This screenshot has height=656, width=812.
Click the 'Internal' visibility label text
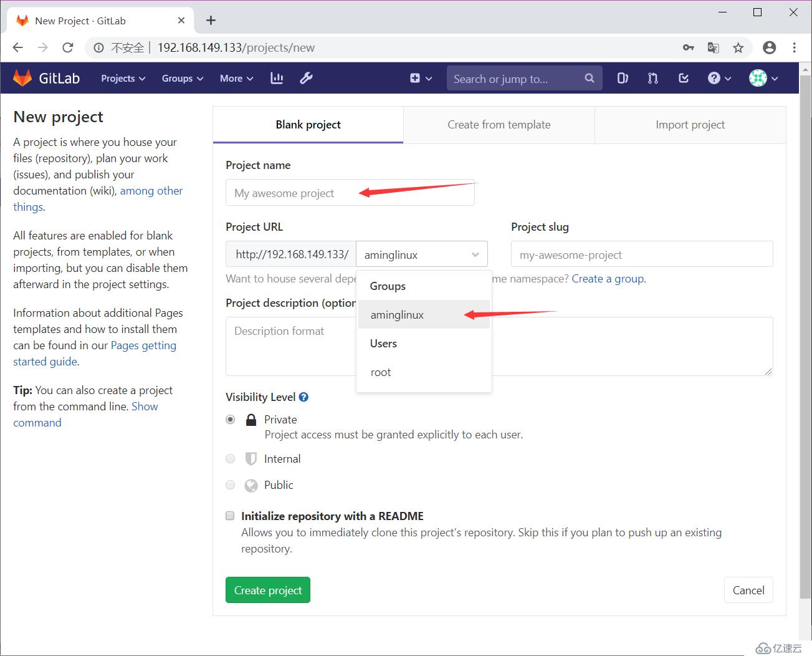point(282,459)
